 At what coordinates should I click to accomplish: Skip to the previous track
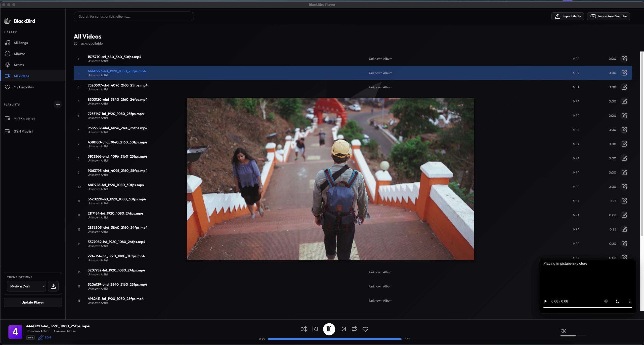(315, 329)
